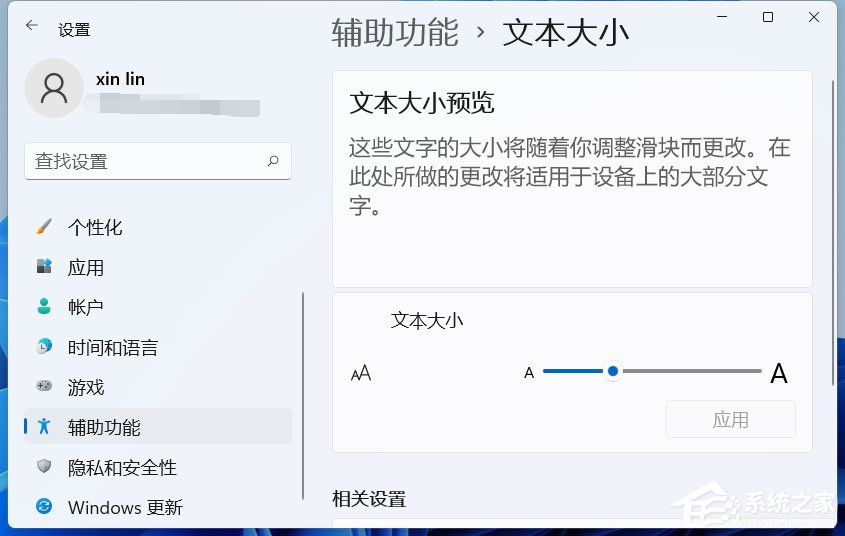Image resolution: width=845 pixels, height=536 pixels.
Task: Click the 辅助功能 accessibility figure icon
Action: click(44, 426)
